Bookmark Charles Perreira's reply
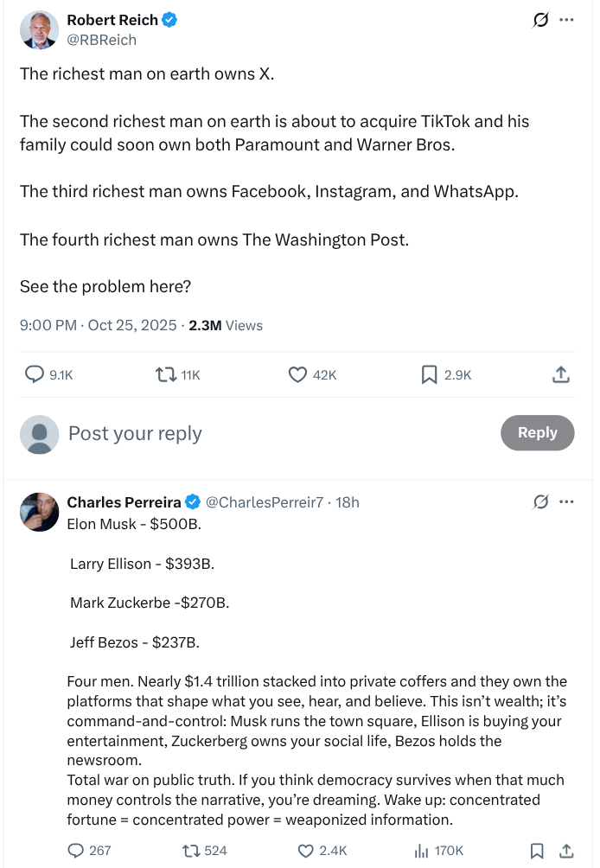 pyautogui.click(x=537, y=851)
